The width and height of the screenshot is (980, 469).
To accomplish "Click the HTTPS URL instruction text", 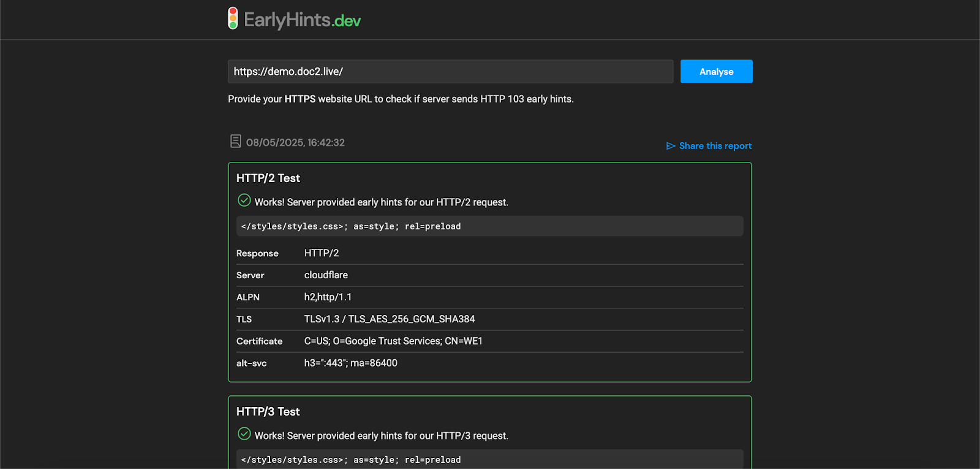I will (x=401, y=99).
